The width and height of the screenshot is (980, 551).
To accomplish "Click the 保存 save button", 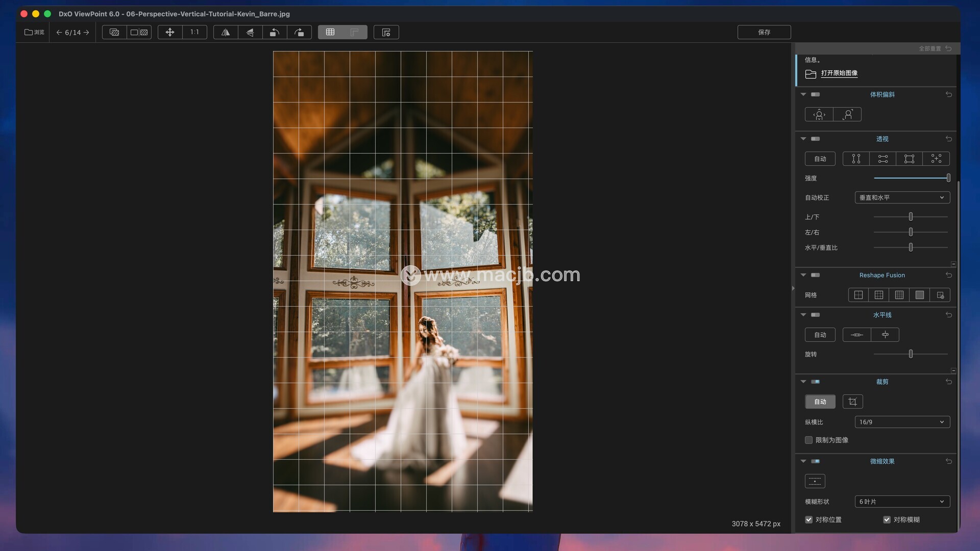I will coord(764,32).
